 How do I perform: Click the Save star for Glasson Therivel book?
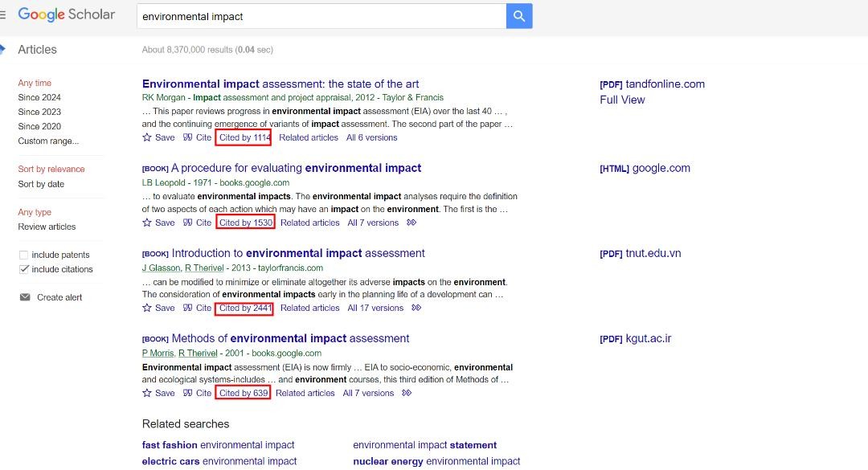point(147,308)
